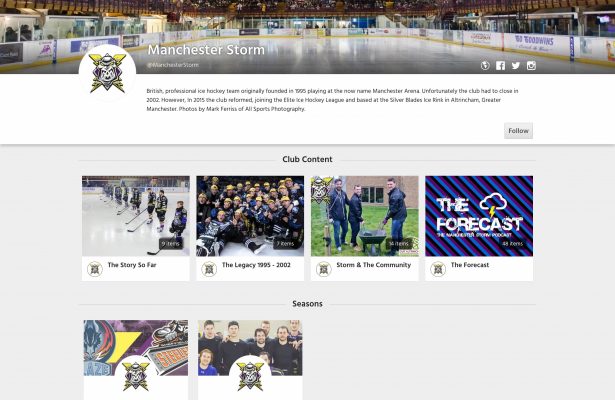The image size is (615, 400).
Task: Click the club badge beside The Forecast
Action: tap(438, 269)
